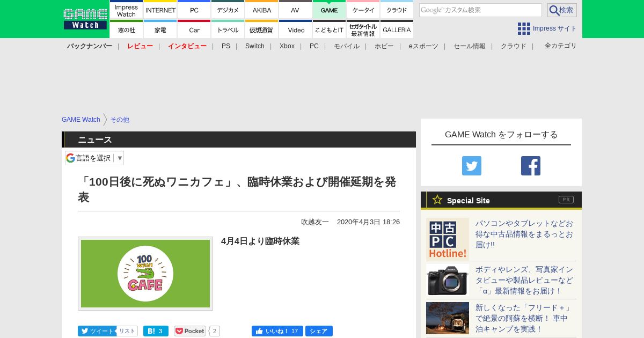
Task: Select Xbox category in navigation
Action: (287, 46)
